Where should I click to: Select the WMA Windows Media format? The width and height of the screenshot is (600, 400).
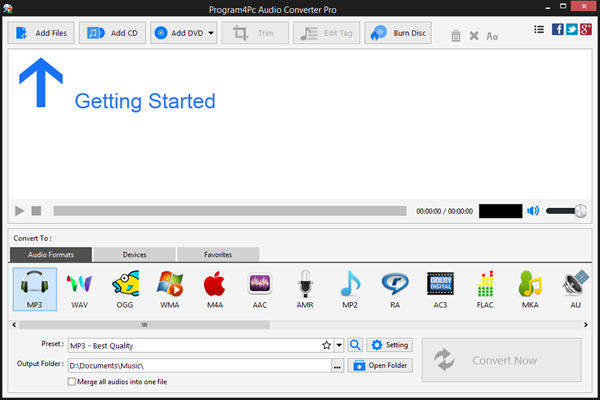(170, 289)
